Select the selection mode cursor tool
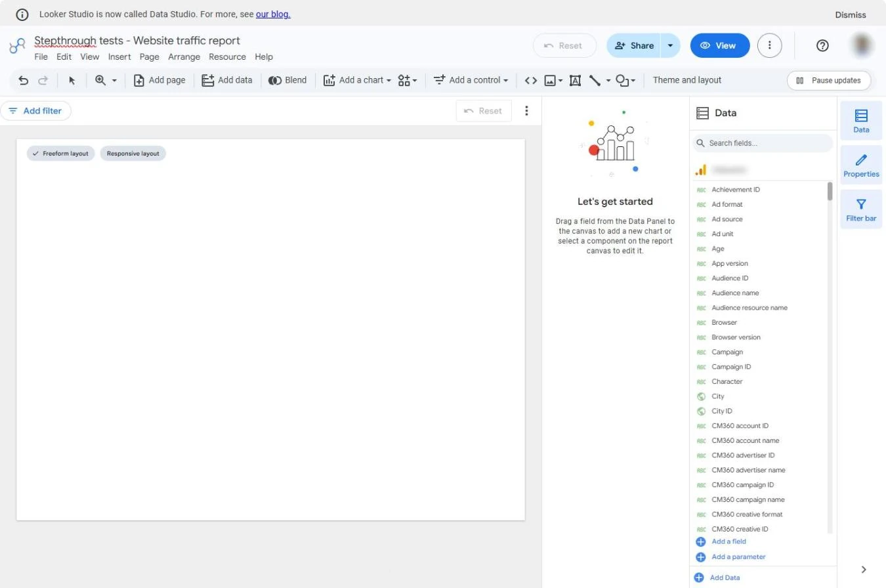This screenshot has width=886, height=588. [x=72, y=80]
